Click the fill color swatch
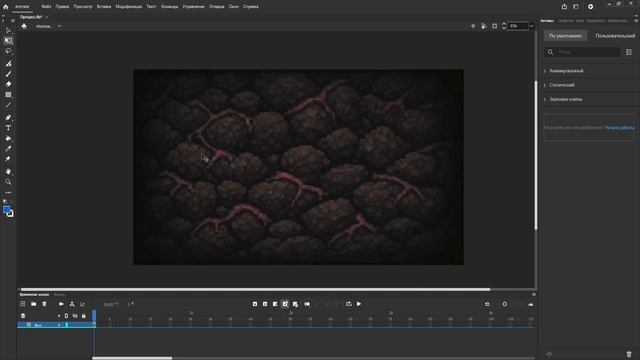 pyautogui.click(x=7, y=209)
